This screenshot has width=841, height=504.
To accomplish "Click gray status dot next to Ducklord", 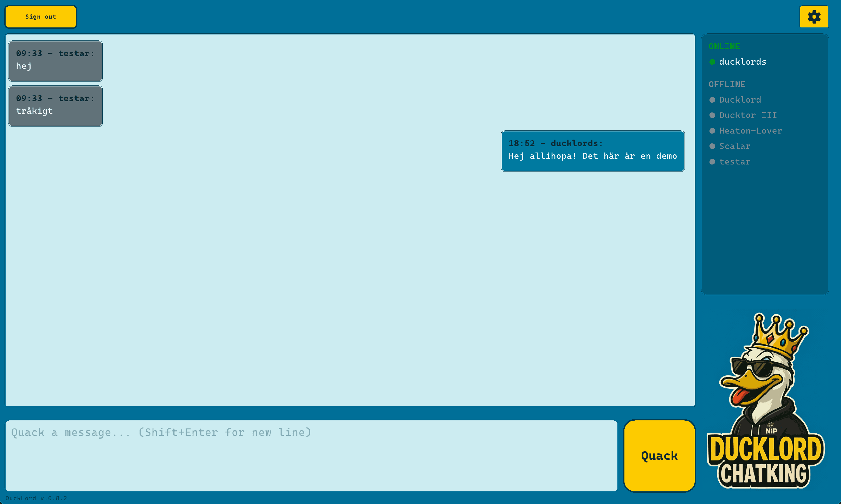I will tap(712, 100).
